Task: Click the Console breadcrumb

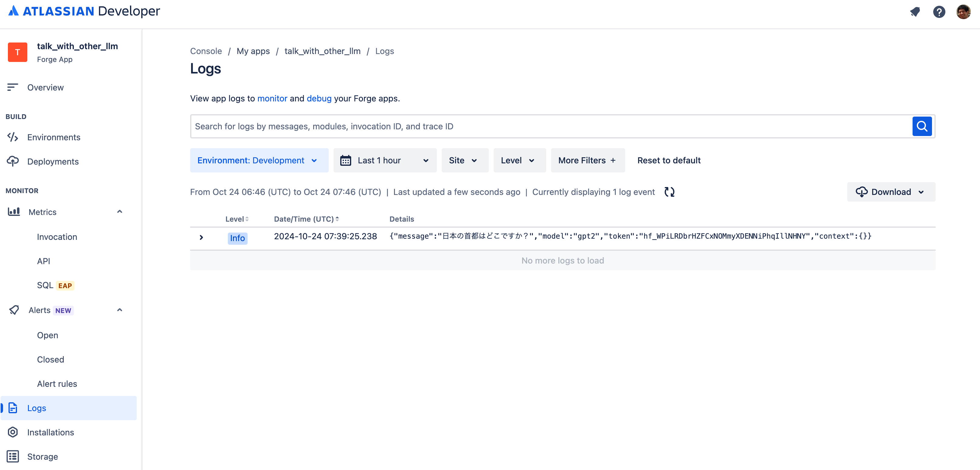Action: 206,51
